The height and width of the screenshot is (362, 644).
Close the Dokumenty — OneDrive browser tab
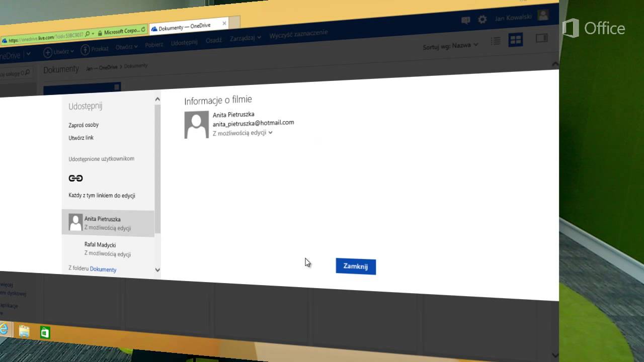(224, 23)
